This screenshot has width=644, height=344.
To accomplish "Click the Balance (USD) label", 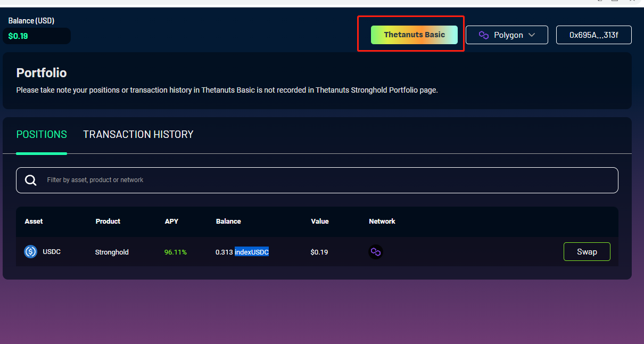I will [x=31, y=21].
